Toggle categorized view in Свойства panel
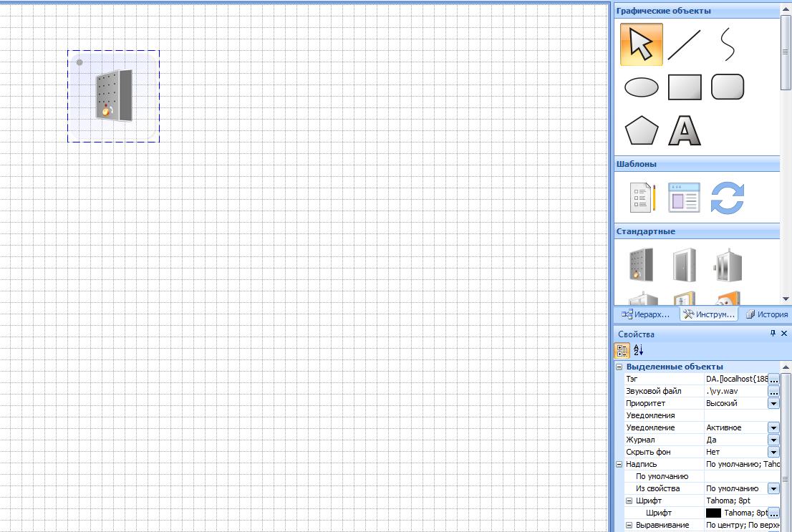The height and width of the screenshot is (532, 792). click(622, 351)
